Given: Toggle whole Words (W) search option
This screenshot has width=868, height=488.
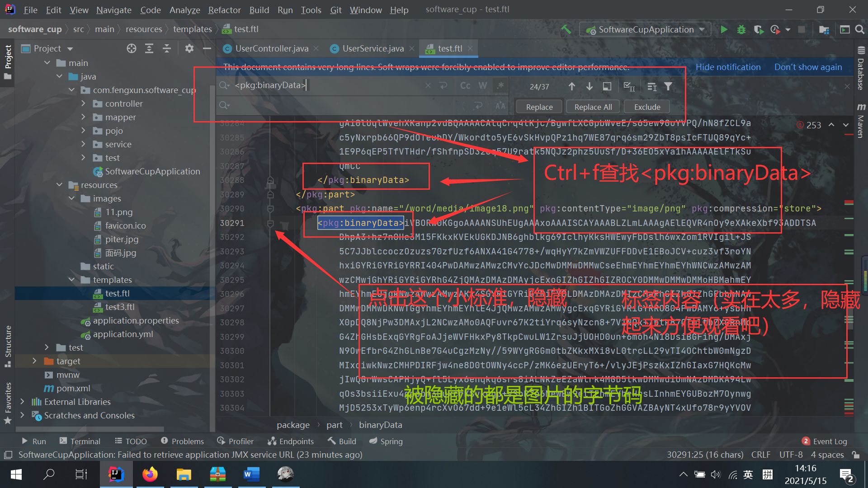Looking at the screenshot, I should coord(483,86).
